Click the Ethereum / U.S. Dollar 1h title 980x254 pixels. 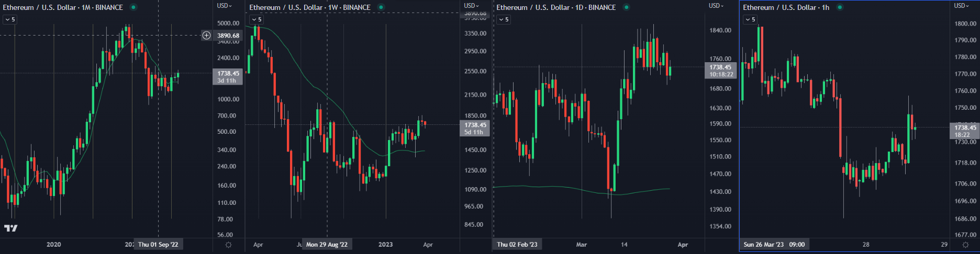coord(786,7)
